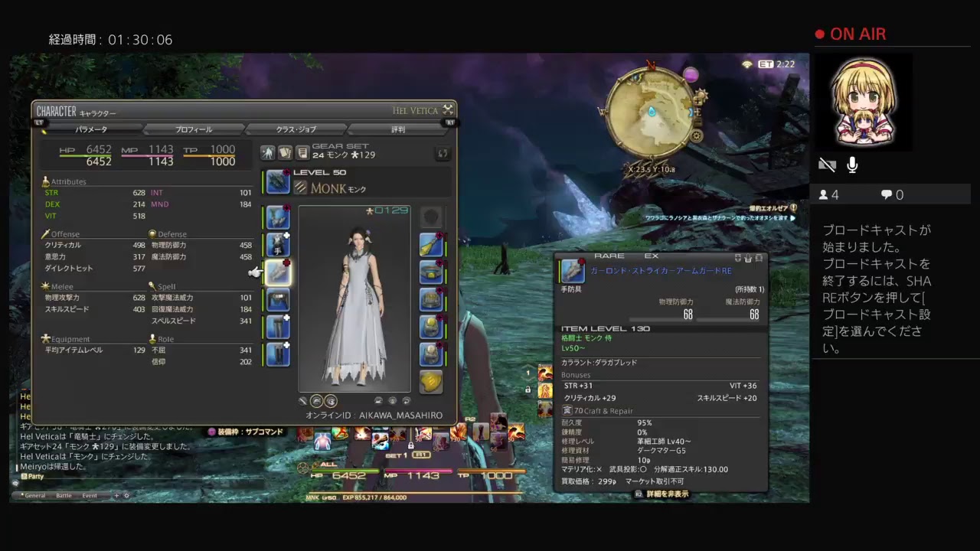Select the main hand weapon slot beside LEVEL 50
Screen dimensions: 980x551
[x=278, y=182]
